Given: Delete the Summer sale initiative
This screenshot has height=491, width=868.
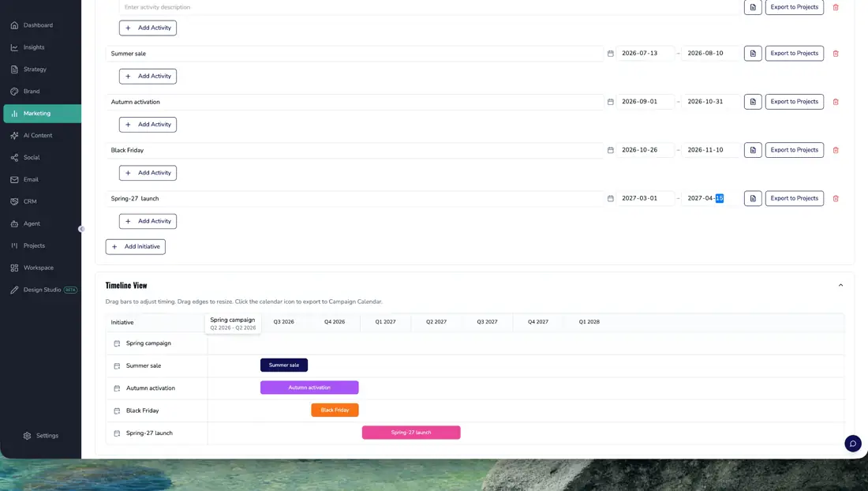Looking at the screenshot, I should pyautogui.click(x=836, y=54).
